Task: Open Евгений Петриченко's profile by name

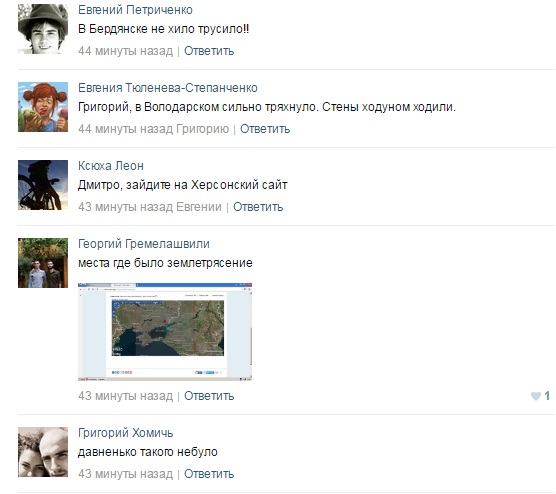Action: 135,10
